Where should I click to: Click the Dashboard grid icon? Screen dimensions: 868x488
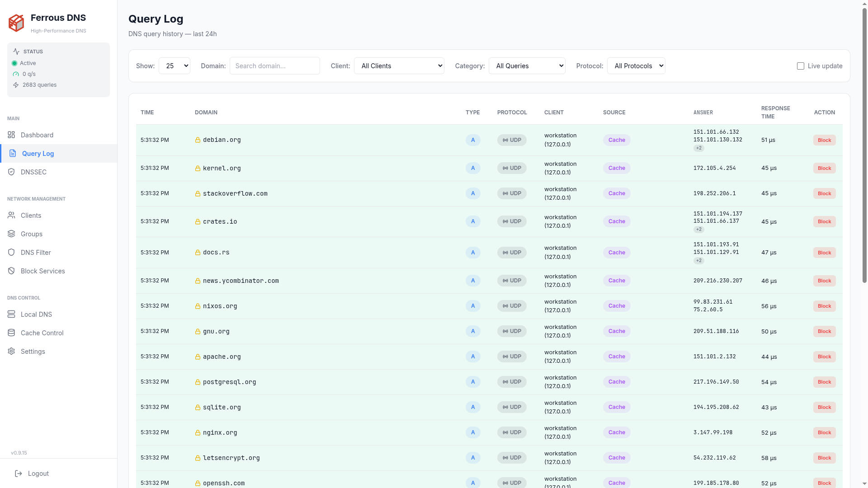click(11, 135)
